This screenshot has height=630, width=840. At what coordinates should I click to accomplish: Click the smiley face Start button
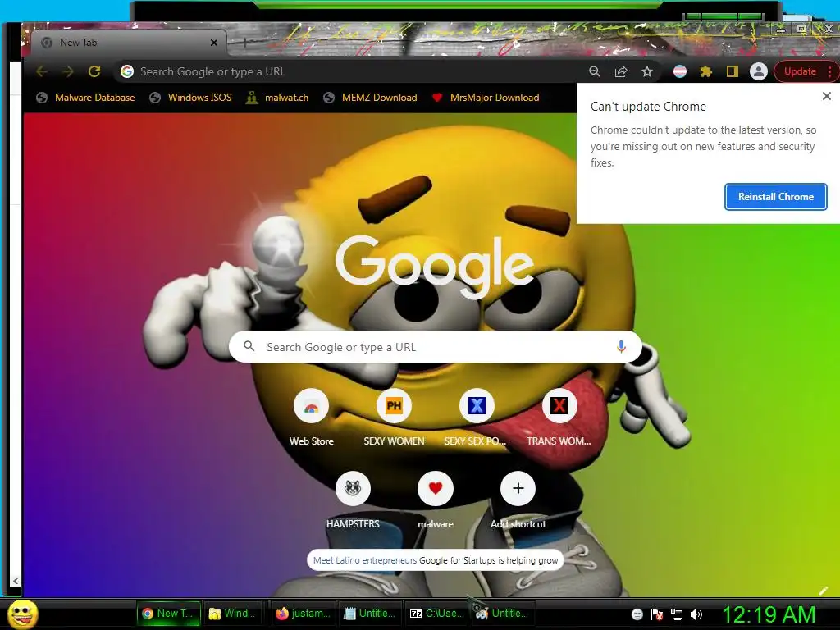(22, 614)
